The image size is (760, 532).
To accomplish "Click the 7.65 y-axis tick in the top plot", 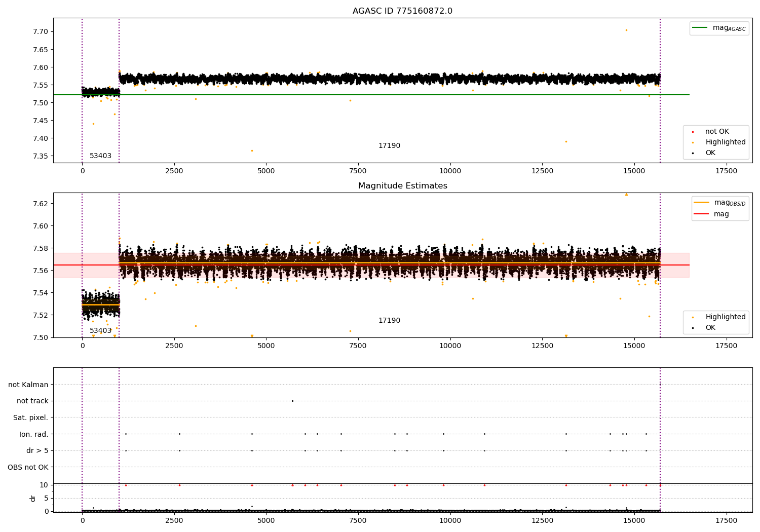I will (x=41, y=50).
